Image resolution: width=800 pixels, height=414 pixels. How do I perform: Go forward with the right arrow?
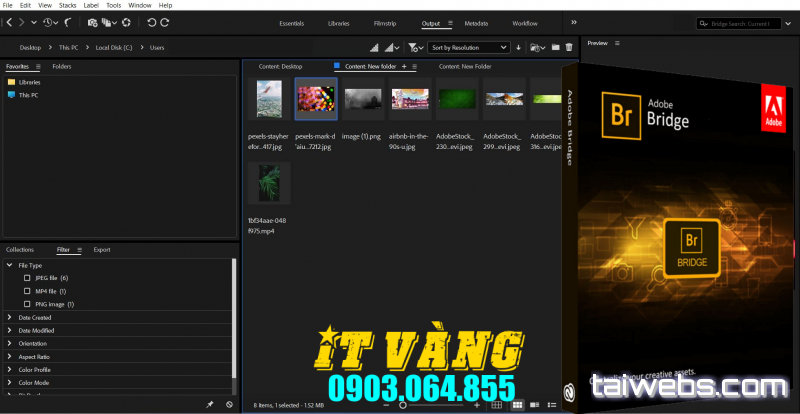pos(21,22)
